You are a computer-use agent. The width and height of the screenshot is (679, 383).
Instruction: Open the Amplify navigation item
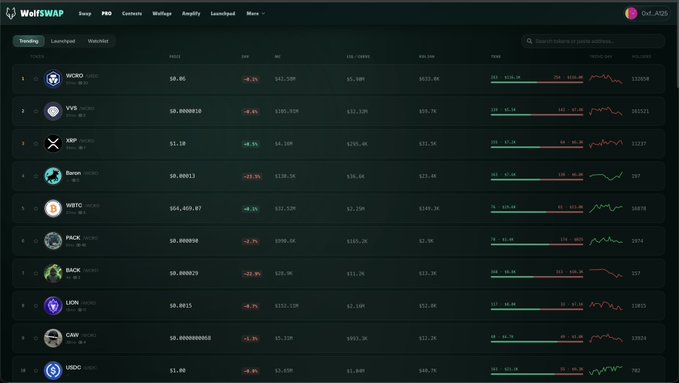point(191,13)
